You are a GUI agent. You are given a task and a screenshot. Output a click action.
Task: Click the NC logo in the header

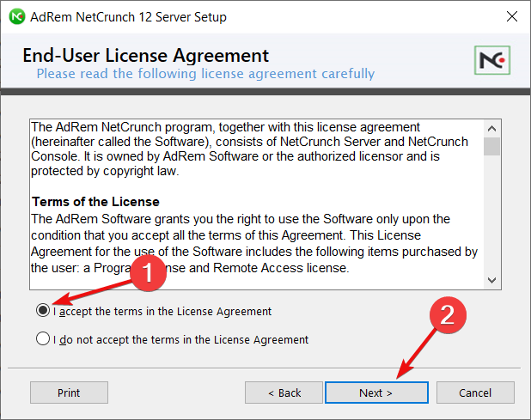492,60
